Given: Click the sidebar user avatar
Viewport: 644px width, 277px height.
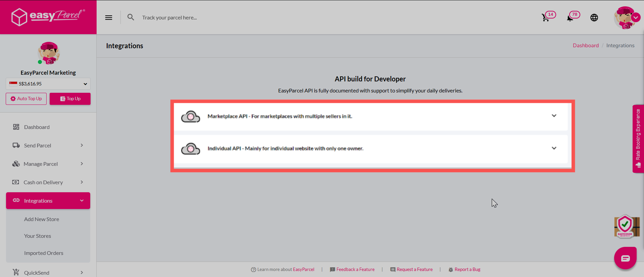Looking at the screenshot, I should [48, 53].
